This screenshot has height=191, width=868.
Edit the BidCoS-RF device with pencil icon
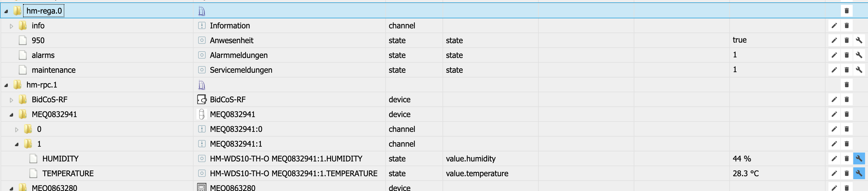pos(834,100)
